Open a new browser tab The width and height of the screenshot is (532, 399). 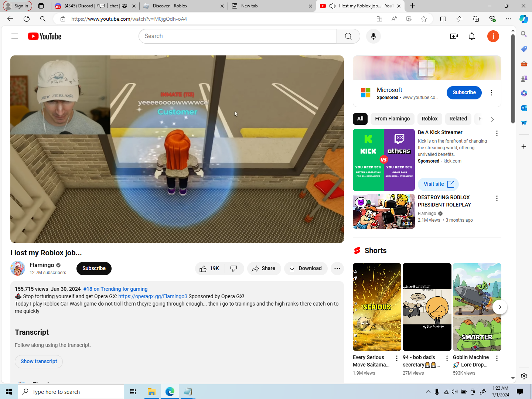(413, 6)
